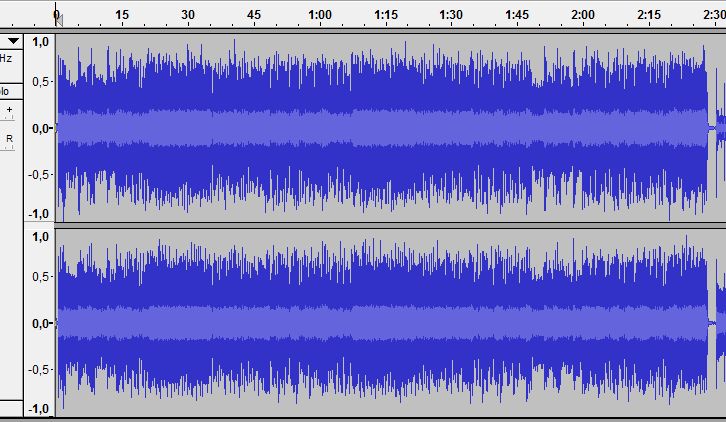Click the -1,0 label on lower channel's vertical scale
Screen dimensions: 726x422
38,409
